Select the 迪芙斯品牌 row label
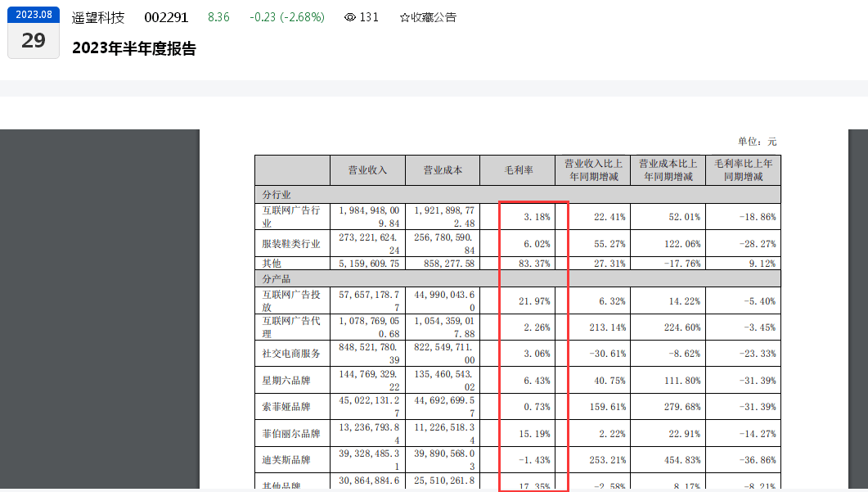Screen dimensions: 868x492 coord(286,460)
